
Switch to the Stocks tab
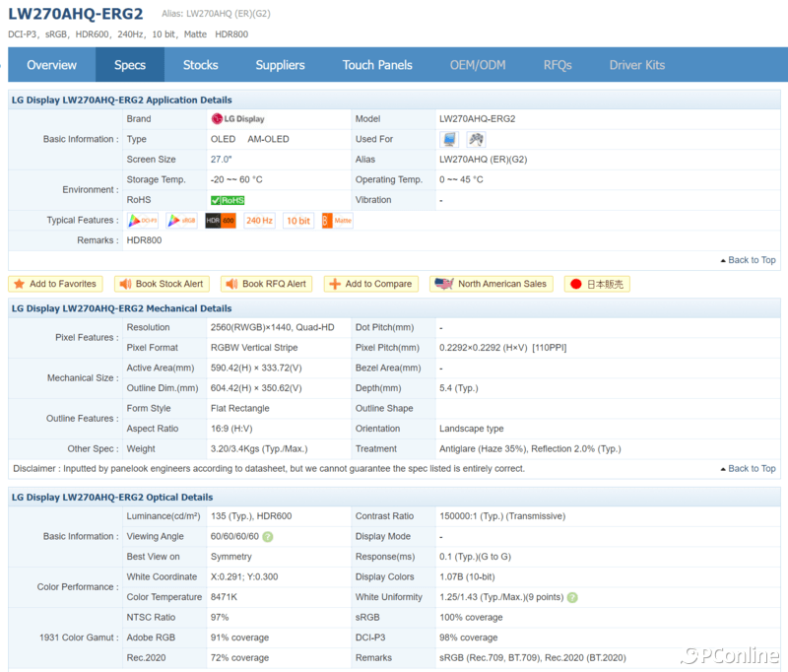pos(201,65)
